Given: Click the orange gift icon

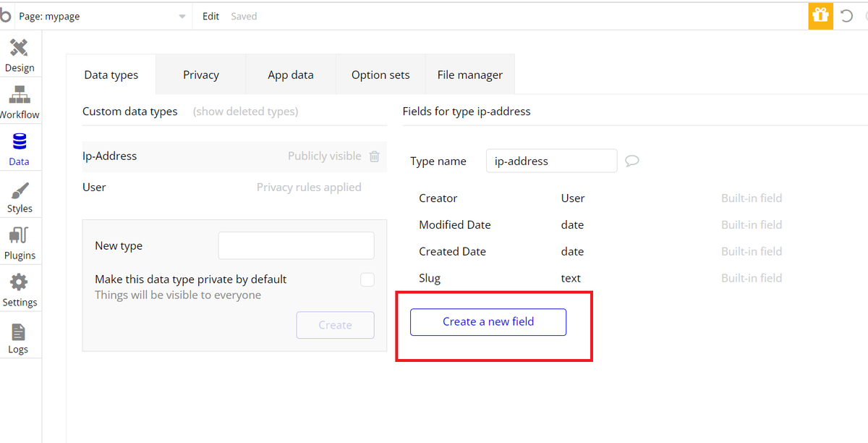Looking at the screenshot, I should pos(820,15).
